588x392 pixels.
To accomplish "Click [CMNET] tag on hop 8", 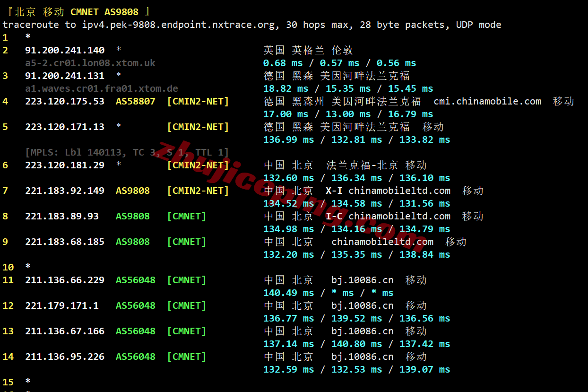I will click(x=187, y=216).
